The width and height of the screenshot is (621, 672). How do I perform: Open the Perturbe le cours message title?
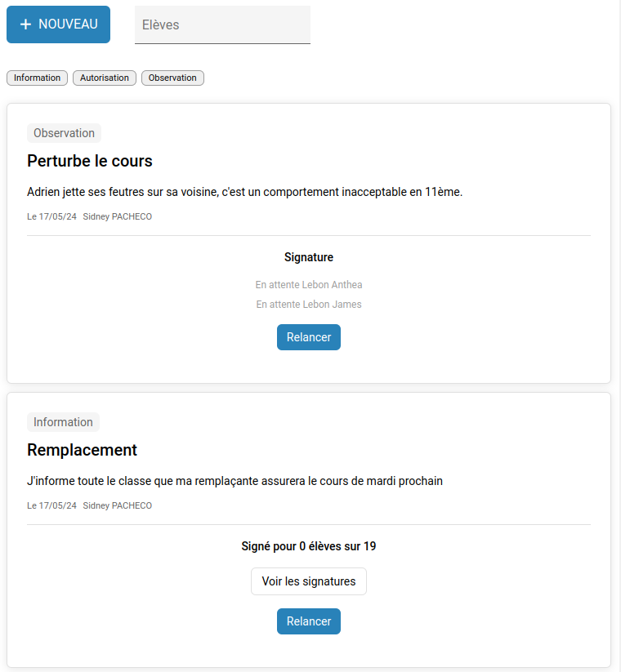point(90,161)
